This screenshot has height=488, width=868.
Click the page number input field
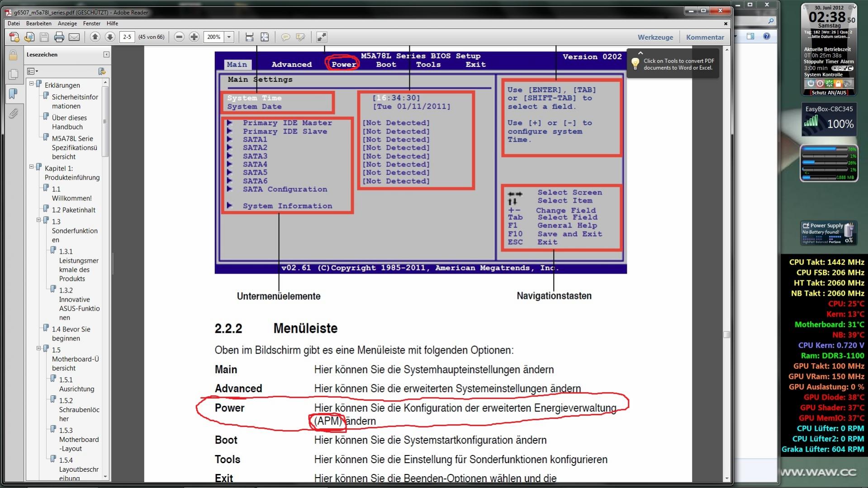[127, 37]
